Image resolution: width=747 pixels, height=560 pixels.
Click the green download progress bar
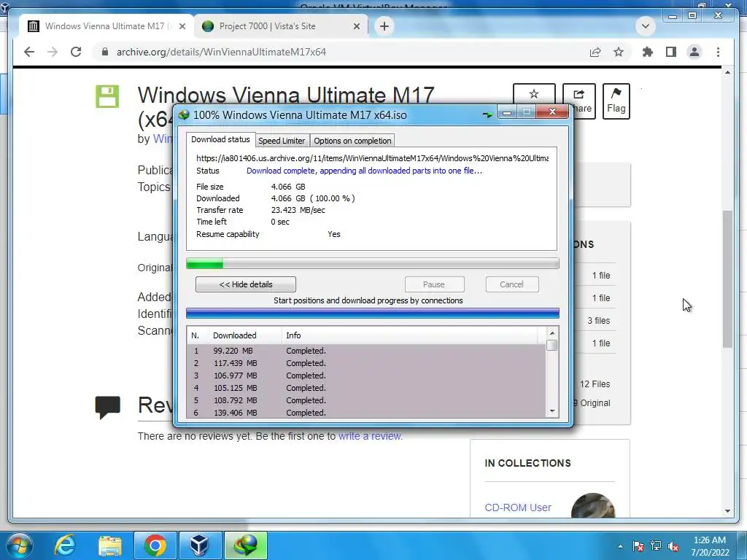click(373, 263)
